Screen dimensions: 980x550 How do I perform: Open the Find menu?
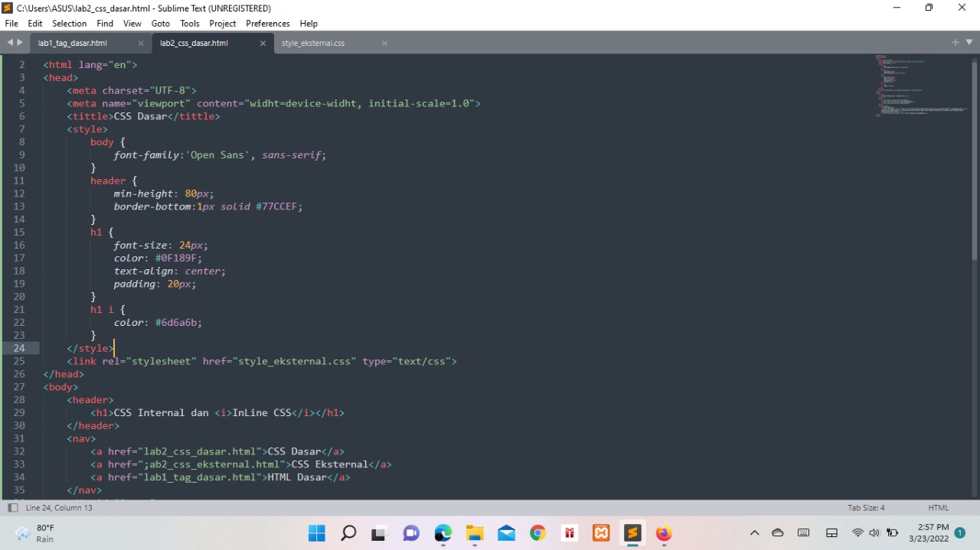[105, 24]
